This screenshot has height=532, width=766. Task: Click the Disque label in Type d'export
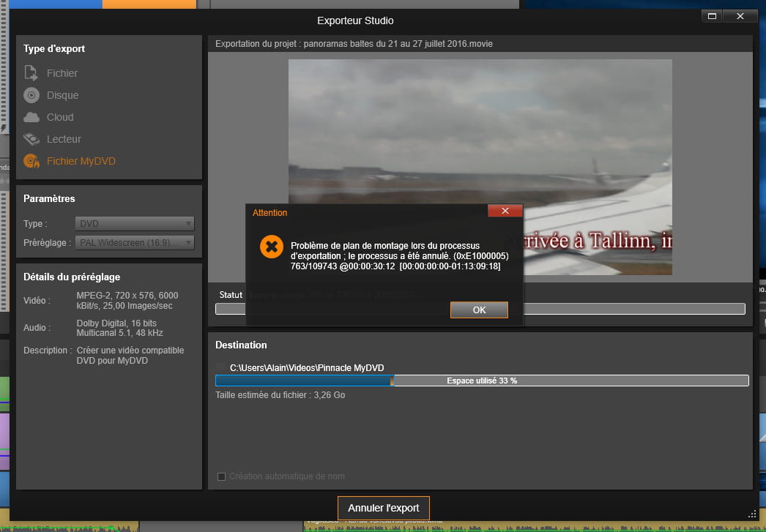point(62,95)
